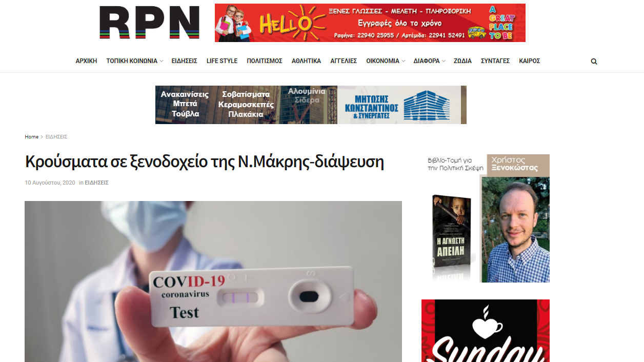Screen dimensions: 644x362
Task: Expand the ΤΟΠΙΚΗ ΚΟΙΝΩΝΙΑ dropdown menu
Action: (x=134, y=61)
